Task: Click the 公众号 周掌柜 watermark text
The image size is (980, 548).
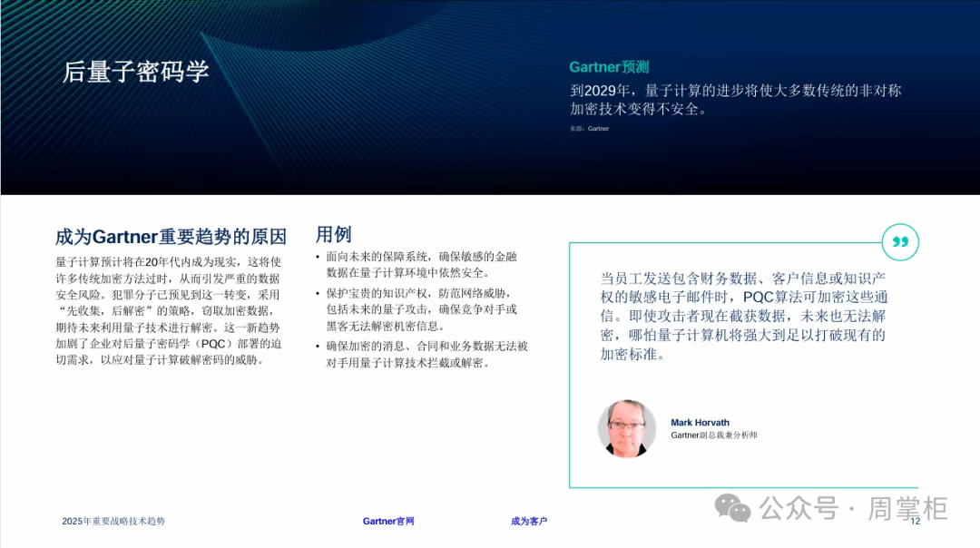Action: (853, 508)
